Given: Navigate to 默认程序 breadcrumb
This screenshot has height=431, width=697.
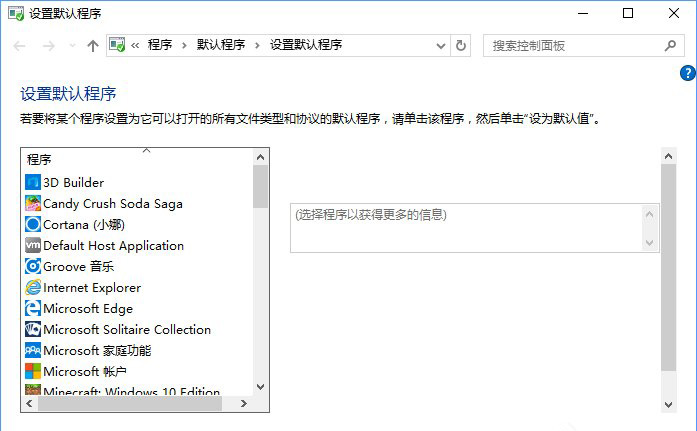Looking at the screenshot, I should click(220, 45).
